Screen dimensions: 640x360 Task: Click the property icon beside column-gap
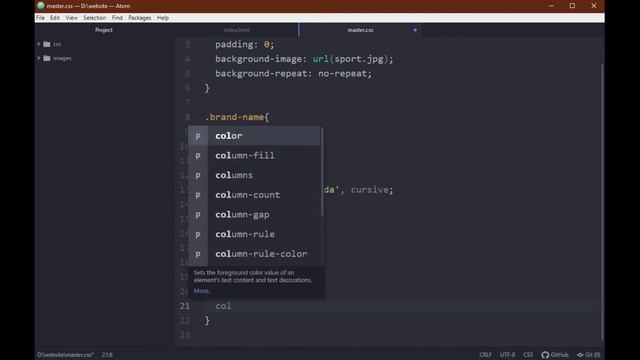click(x=198, y=215)
